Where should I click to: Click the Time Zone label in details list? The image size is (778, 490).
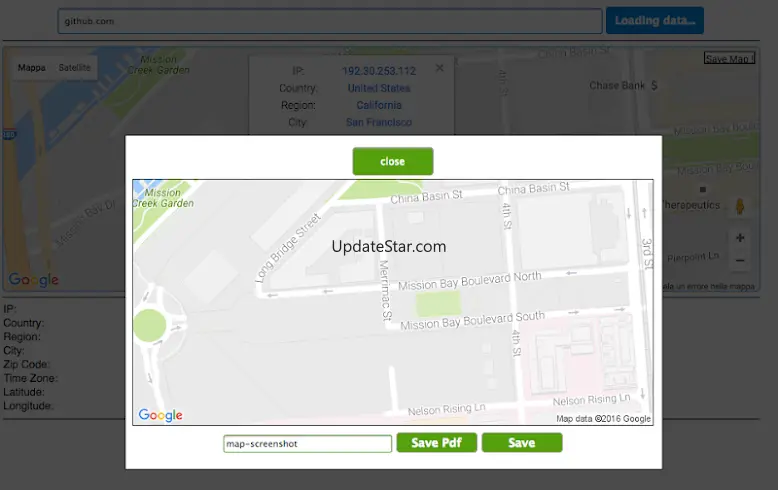(x=31, y=378)
